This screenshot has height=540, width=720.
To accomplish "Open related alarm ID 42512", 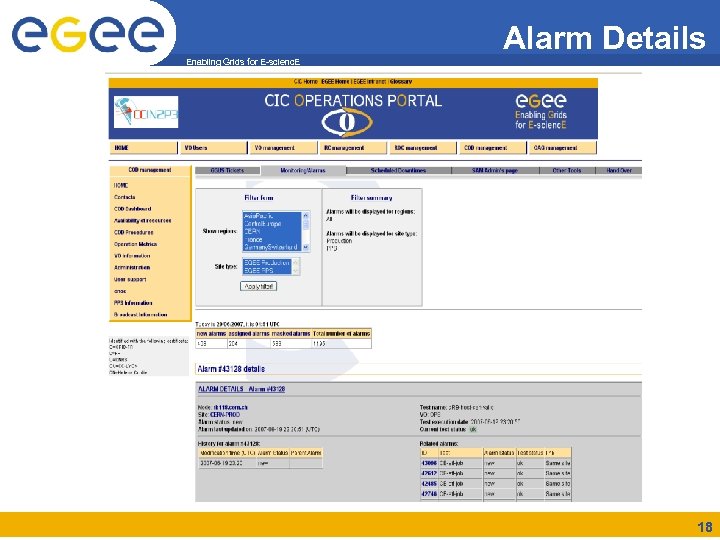I will pos(429,473).
